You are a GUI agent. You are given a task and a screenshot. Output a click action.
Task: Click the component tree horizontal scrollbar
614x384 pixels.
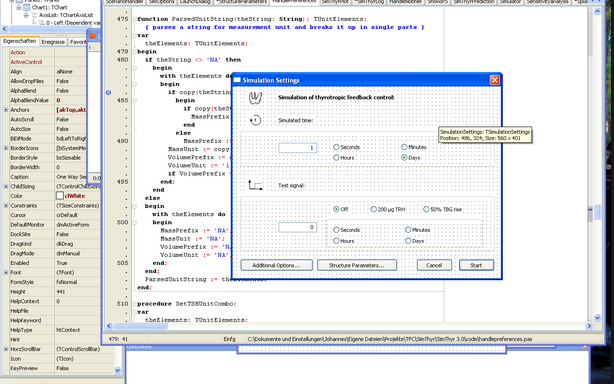[x=51, y=29]
